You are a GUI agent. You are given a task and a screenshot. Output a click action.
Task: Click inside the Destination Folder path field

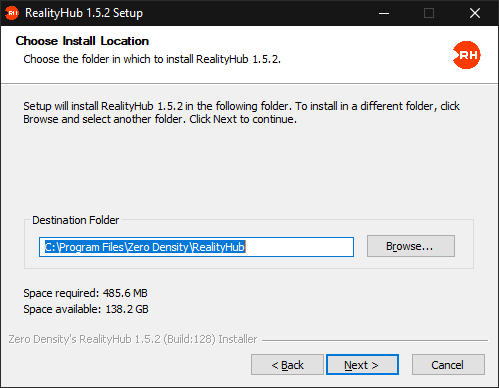(196, 247)
